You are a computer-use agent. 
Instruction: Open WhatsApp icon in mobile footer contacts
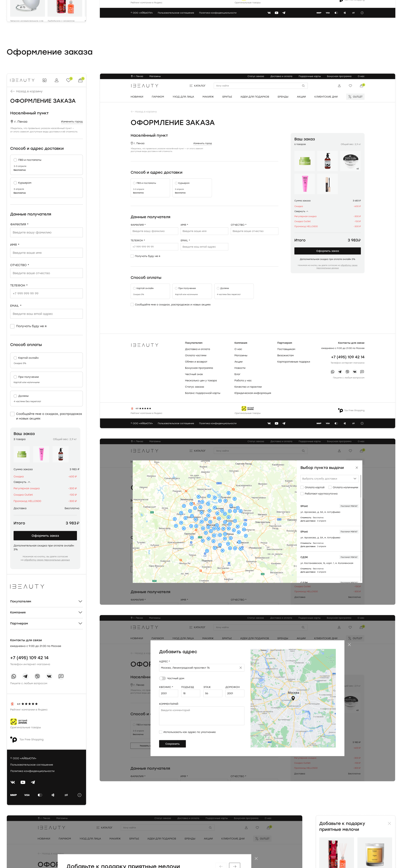14,676
